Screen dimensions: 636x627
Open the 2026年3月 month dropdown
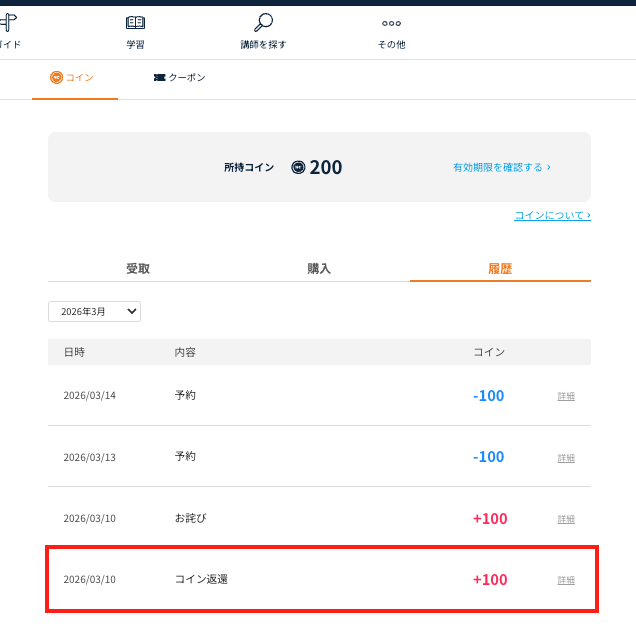click(94, 312)
